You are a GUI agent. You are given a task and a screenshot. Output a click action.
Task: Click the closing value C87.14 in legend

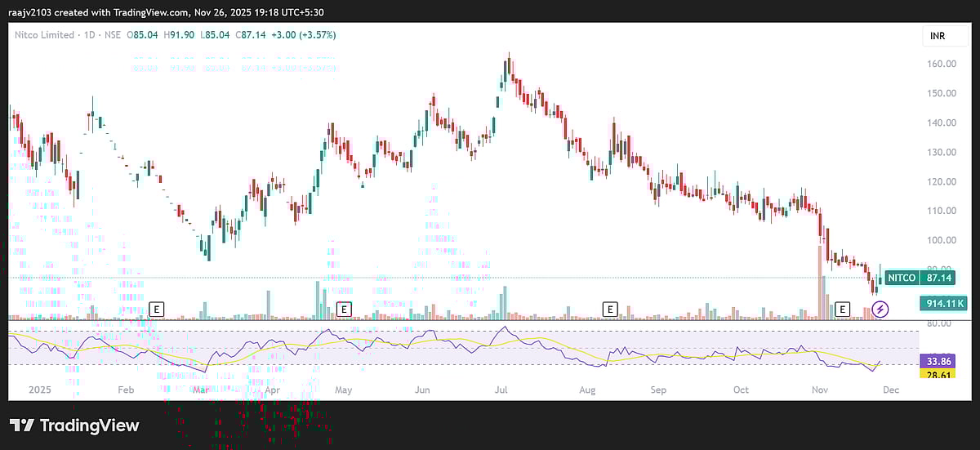252,35
